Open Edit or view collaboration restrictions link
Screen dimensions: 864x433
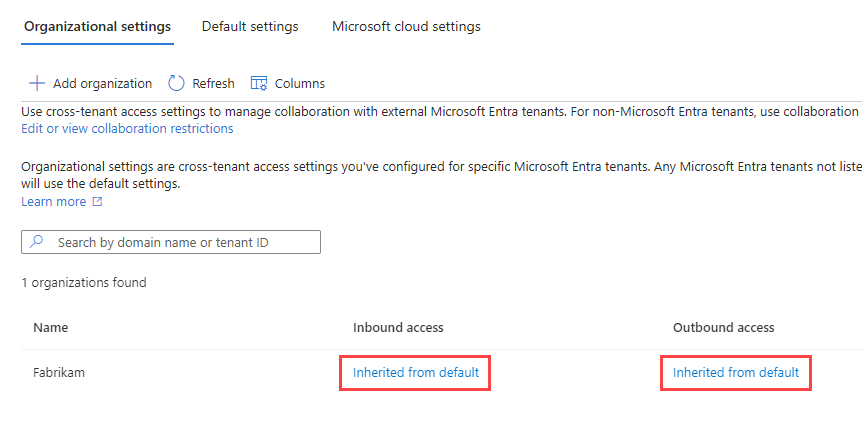[x=127, y=129]
